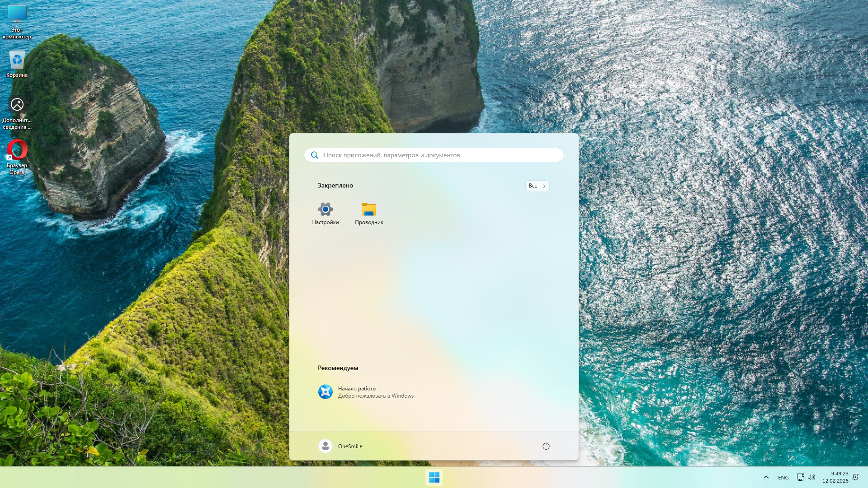868x488 pixels.
Task: Click the search input field
Action: (x=433, y=155)
